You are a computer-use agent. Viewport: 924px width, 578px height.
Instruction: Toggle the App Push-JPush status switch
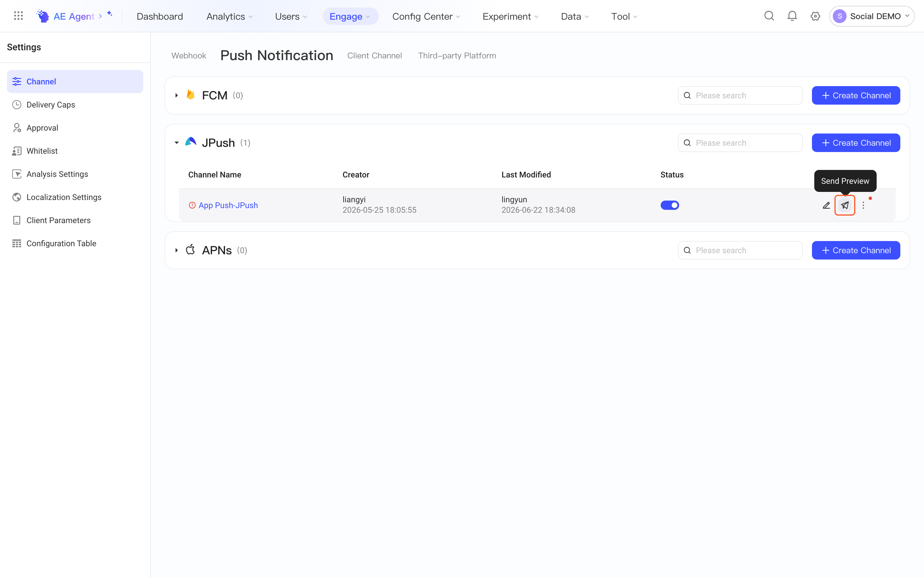coord(670,205)
